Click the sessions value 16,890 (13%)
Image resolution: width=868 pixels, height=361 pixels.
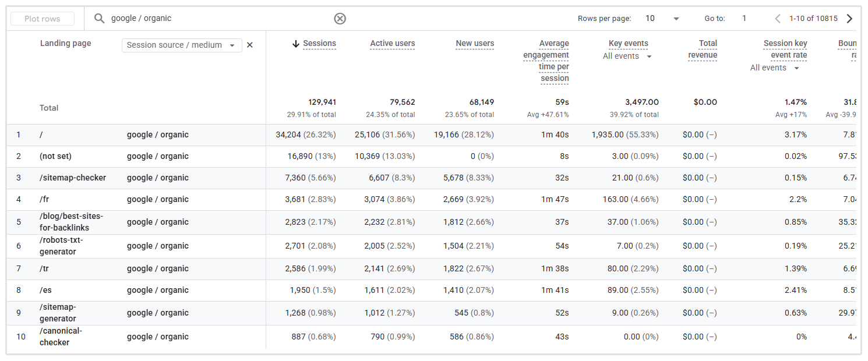(x=312, y=157)
